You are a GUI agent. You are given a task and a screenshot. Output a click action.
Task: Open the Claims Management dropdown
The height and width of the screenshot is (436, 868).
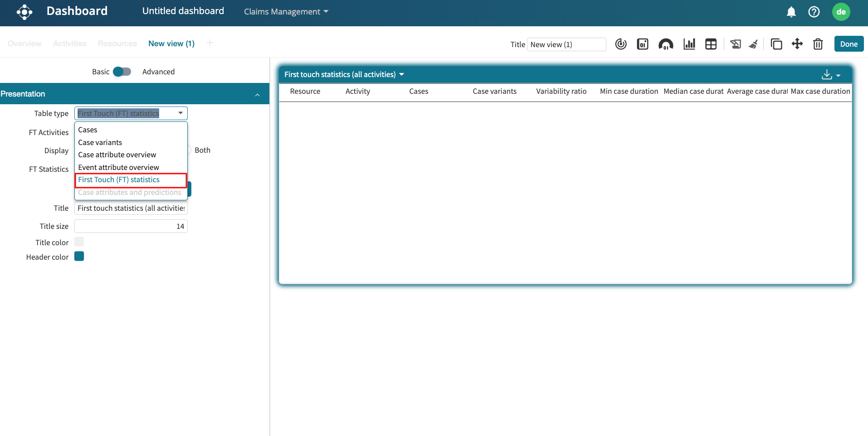[x=286, y=12]
